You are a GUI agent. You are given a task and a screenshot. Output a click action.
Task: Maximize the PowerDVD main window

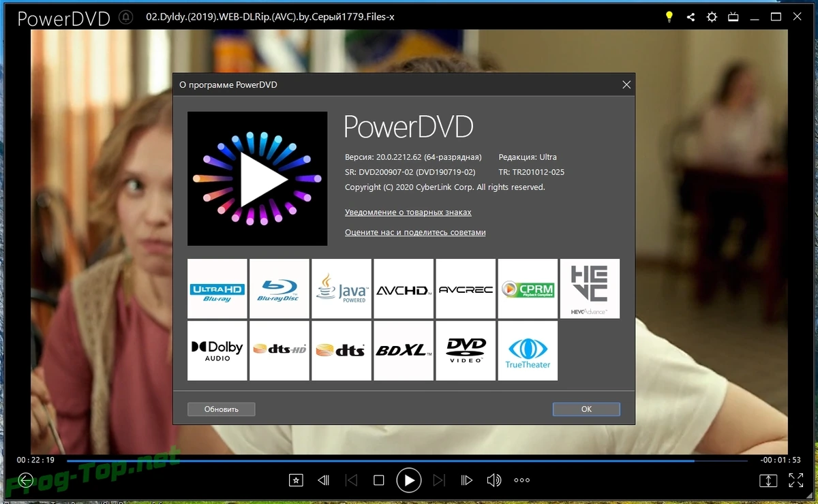point(776,16)
